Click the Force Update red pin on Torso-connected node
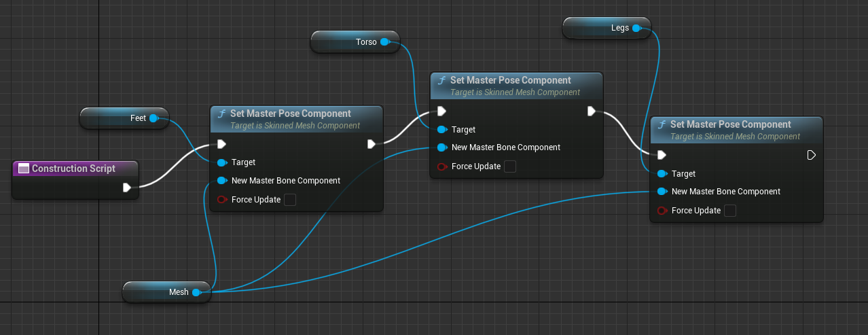This screenshot has height=335, width=868. [441, 166]
